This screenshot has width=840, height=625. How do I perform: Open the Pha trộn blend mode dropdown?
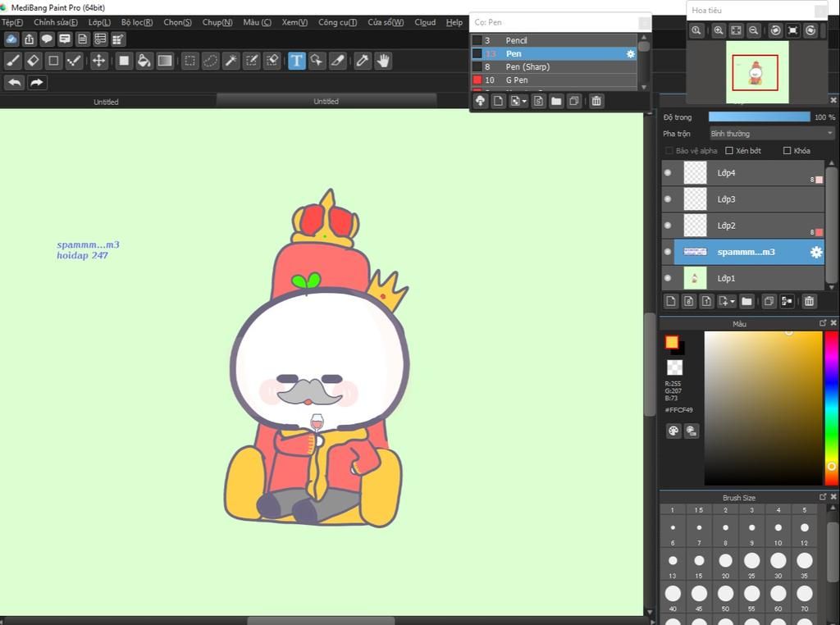(772, 134)
